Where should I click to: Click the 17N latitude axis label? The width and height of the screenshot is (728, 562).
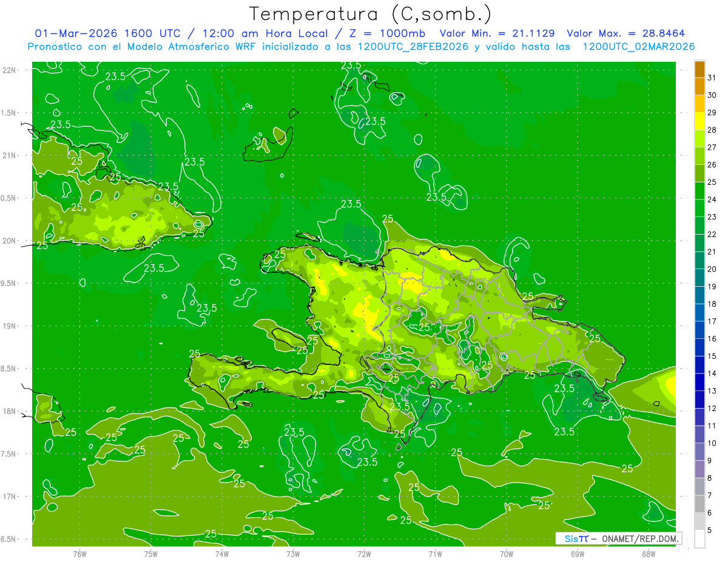pyautogui.click(x=9, y=497)
